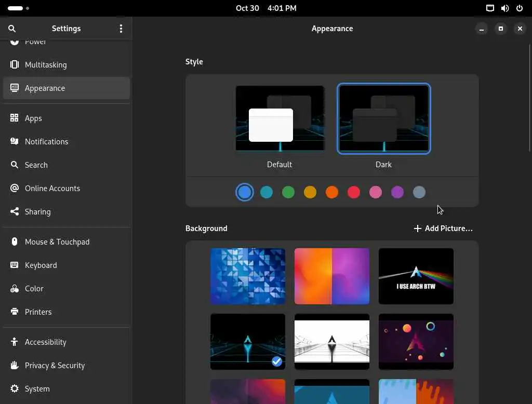The image size is (532, 404).
Task: Open Accessibility settings panel
Action: (x=66, y=342)
